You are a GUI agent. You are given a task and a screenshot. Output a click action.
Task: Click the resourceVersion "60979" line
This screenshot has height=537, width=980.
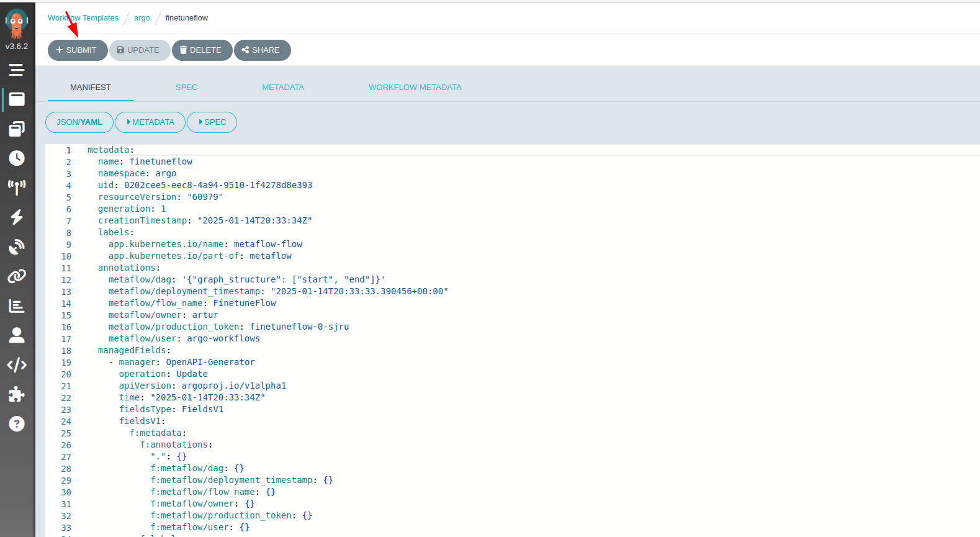pyautogui.click(x=161, y=197)
